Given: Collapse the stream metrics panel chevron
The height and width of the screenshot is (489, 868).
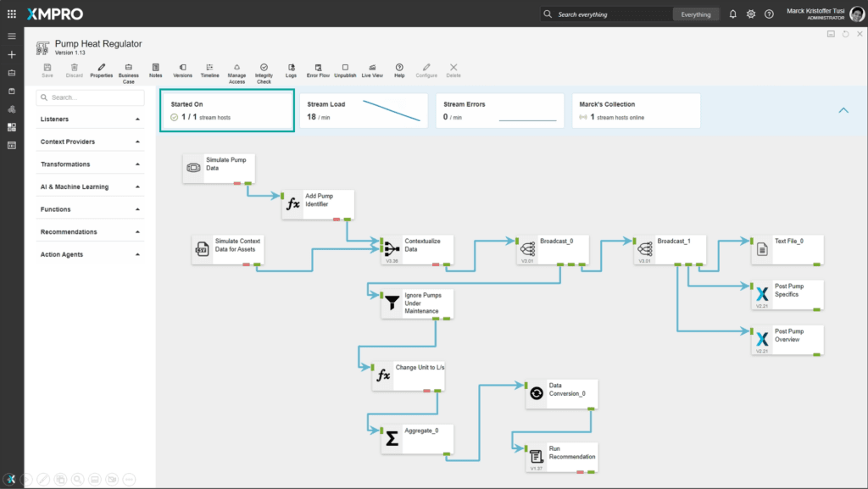Looking at the screenshot, I should click(843, 110).
